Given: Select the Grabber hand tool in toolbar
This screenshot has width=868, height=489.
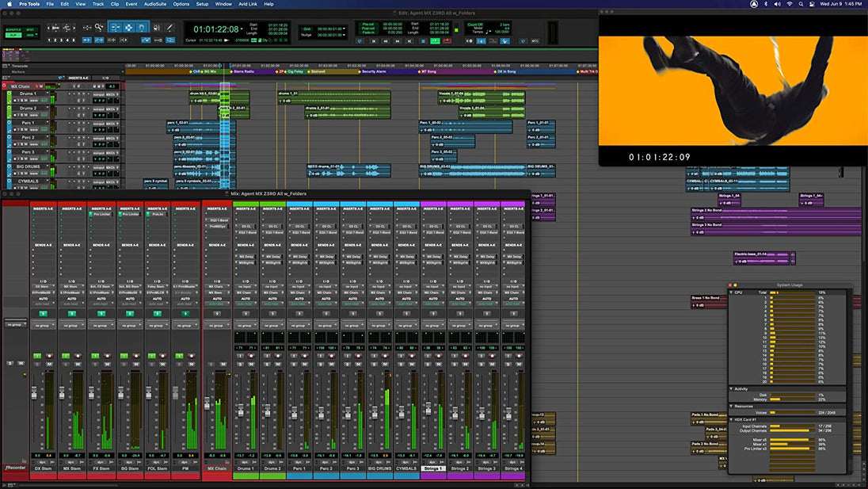Looking at the screenshot, I should [x=143, y=28].
